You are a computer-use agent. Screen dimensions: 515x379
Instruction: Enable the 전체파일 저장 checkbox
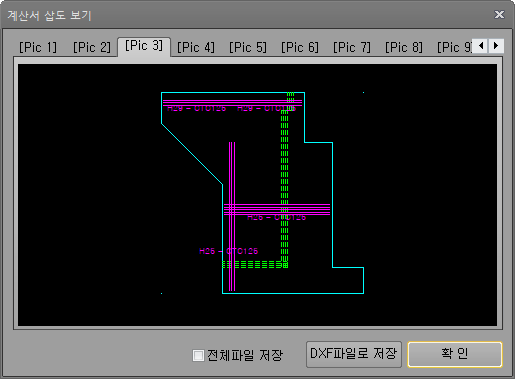(198, 355)
